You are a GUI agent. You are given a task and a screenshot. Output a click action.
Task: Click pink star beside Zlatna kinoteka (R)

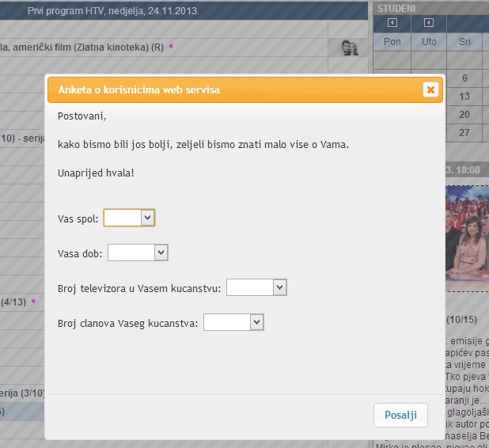(170, 47)
